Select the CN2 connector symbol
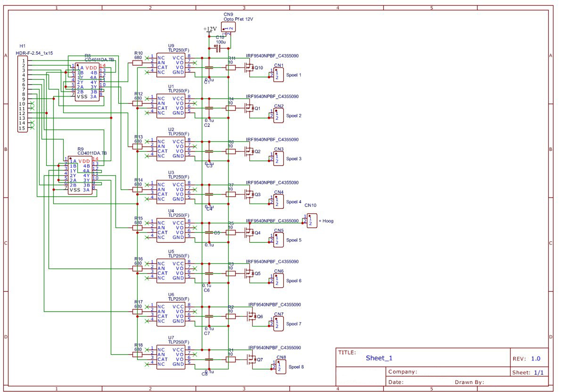Viewport: 561px width, 392px height. pyautogui.click(x=278, y=116)
